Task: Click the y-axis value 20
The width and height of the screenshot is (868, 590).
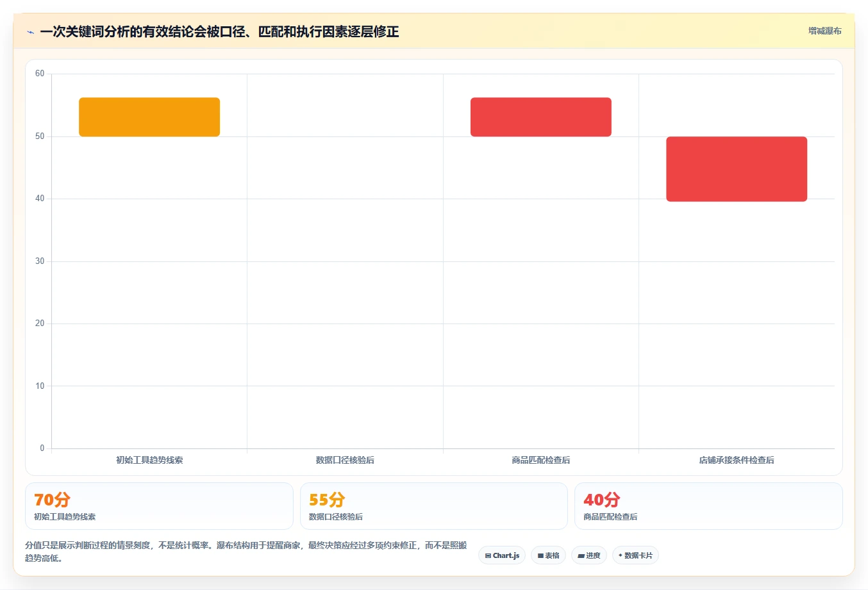Action: click(x=40, y=324)
